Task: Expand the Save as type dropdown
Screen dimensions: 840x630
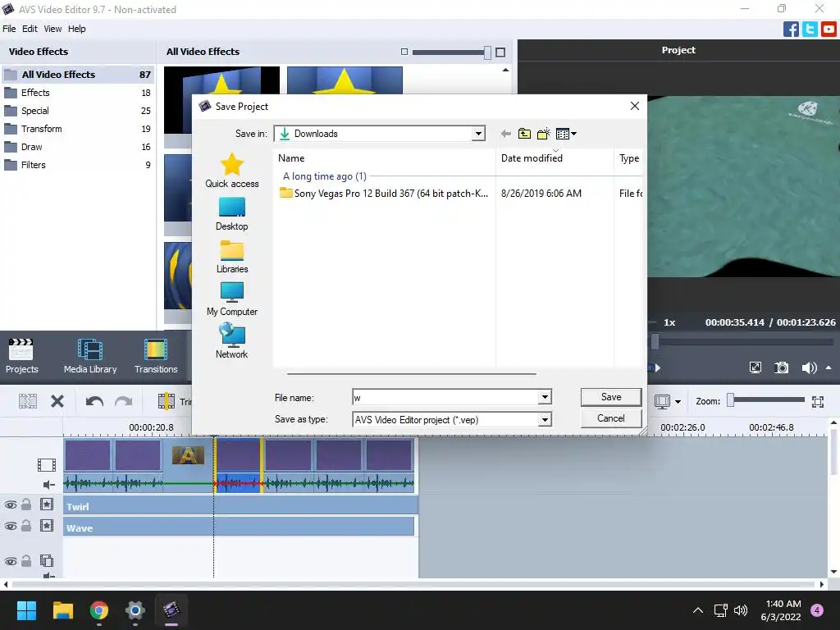Action: 545,419
